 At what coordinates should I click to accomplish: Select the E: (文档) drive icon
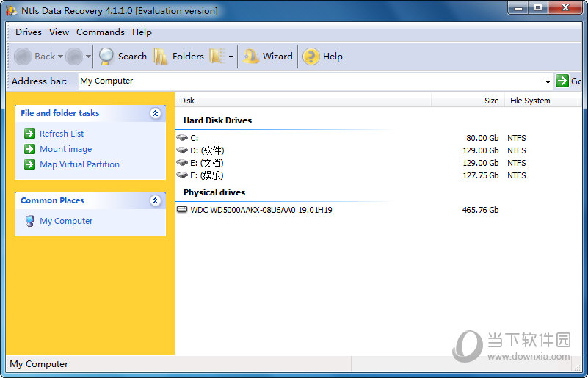(182, 163)
